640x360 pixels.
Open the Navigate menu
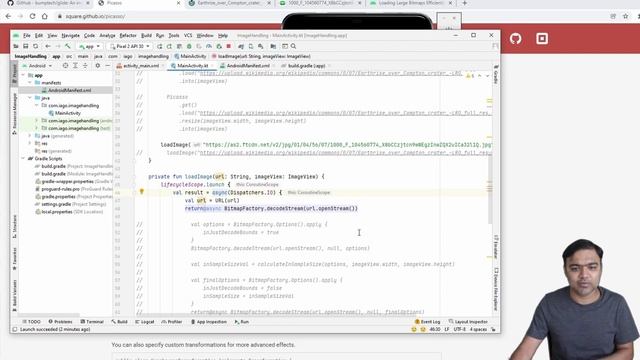pyautogui.click(x=71, y=36)
